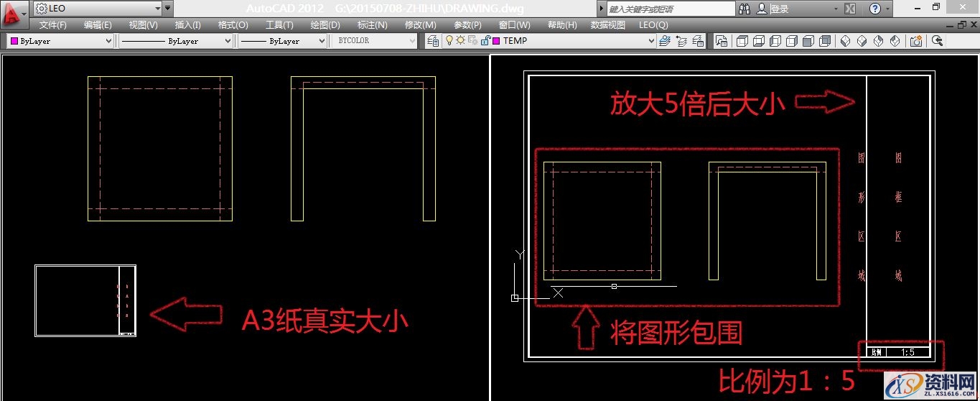Screen dimensions: 980x401
Task: Open the Layer States Manager icon
Action: click(696, 41)
